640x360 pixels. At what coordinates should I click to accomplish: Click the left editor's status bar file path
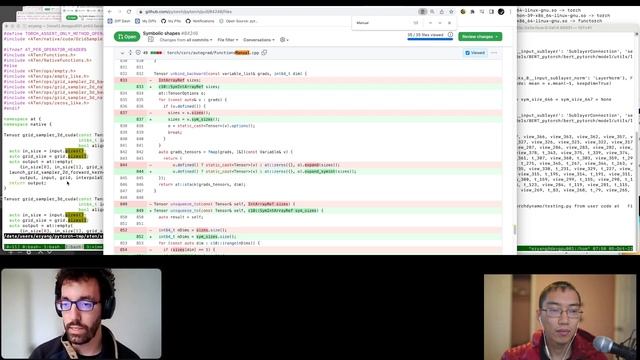coord(53,236)
